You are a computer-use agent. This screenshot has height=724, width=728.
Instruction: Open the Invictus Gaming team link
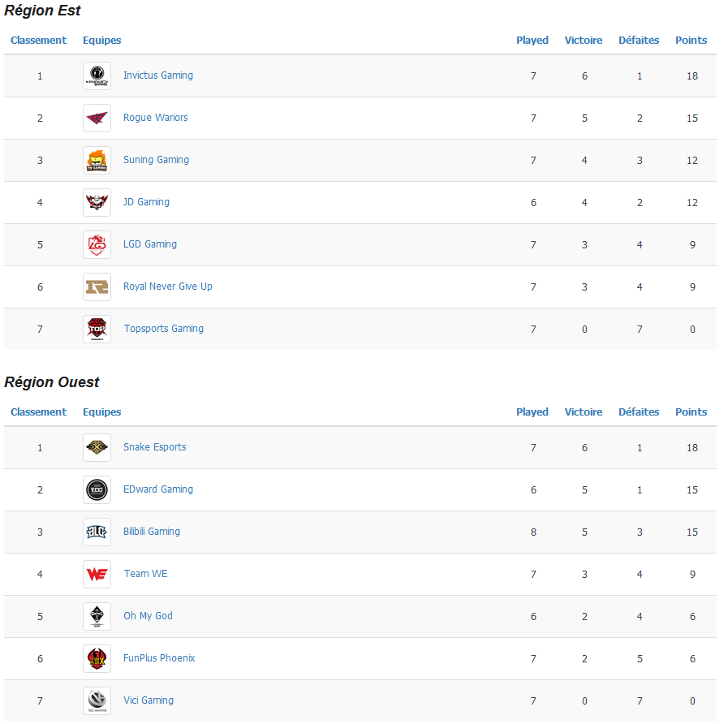point(158,75)
